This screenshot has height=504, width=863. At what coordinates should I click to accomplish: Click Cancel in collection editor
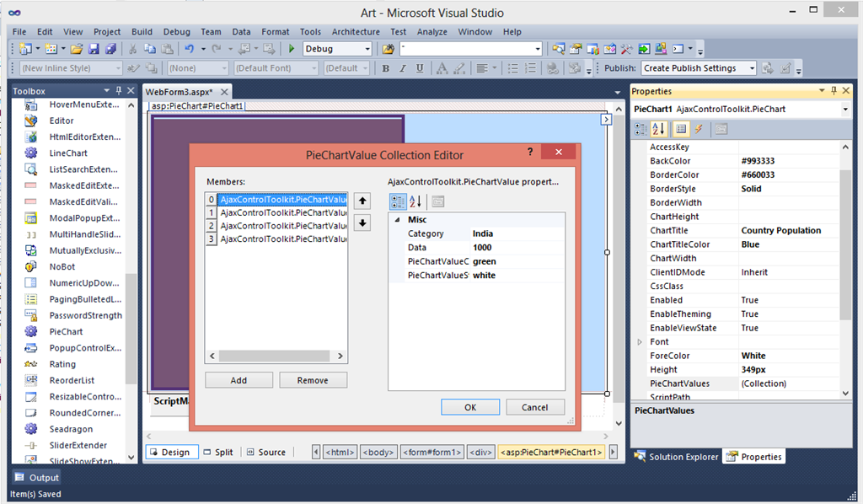pyautogui.click(x=534, y=407)
